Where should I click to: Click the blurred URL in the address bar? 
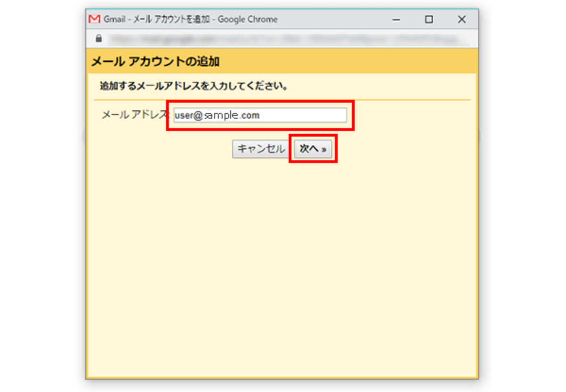(283, 39)
